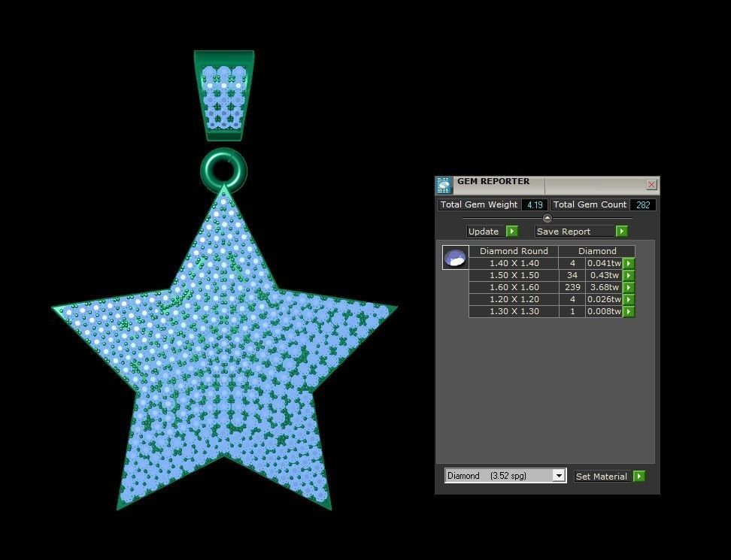Select the pendant bail model above the ring
This screenshot has height=560, width=731.
(224, 95)
